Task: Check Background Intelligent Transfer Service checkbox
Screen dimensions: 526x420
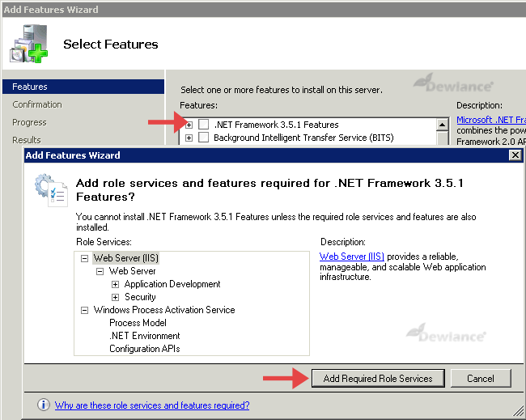Action: coord(203,138)
